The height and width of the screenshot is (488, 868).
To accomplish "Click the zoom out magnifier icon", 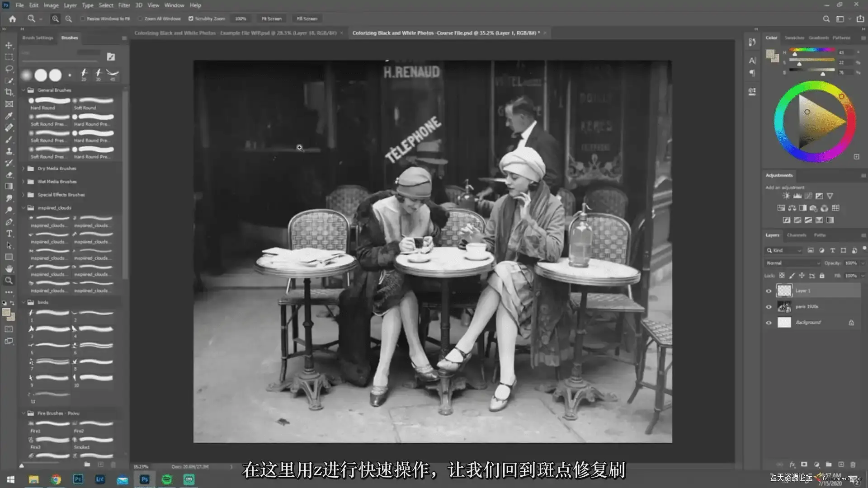I will [69, 19].
